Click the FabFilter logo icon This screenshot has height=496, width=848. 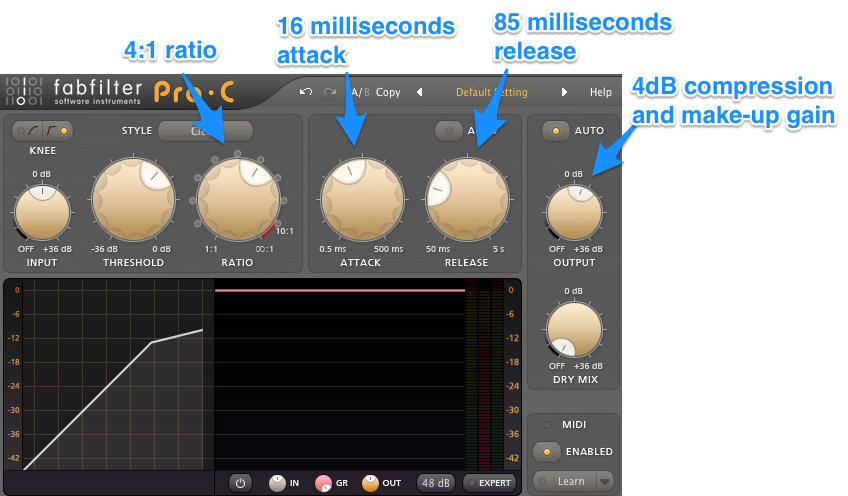tap(24, 91)
